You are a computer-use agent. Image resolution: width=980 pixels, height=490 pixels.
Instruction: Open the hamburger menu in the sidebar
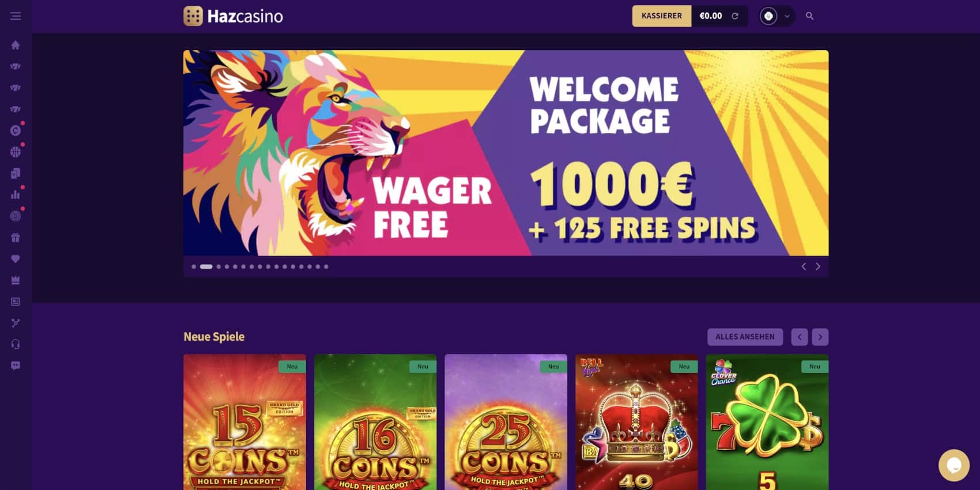coord(16,16)
